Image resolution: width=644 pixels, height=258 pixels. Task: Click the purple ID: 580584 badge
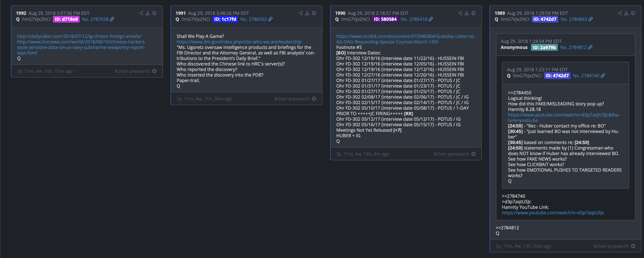(x=385, y=19)
